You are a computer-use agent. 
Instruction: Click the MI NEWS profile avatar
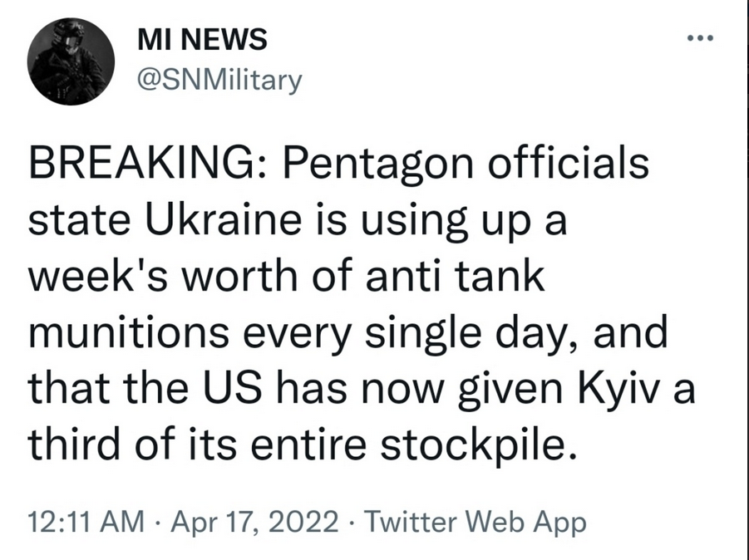[71, 61]
